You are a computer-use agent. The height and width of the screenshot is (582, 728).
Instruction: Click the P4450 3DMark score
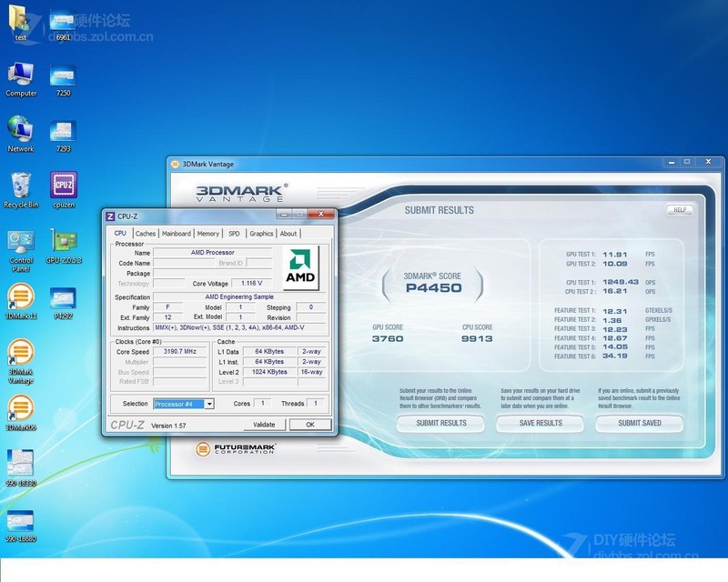(x=434, y=288)
